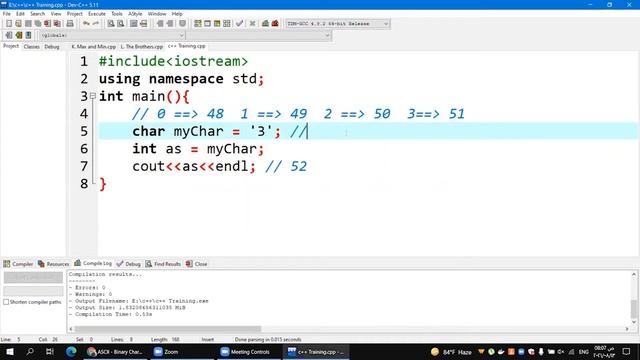Click the New file toolbar icon

(x=9, y=24)
